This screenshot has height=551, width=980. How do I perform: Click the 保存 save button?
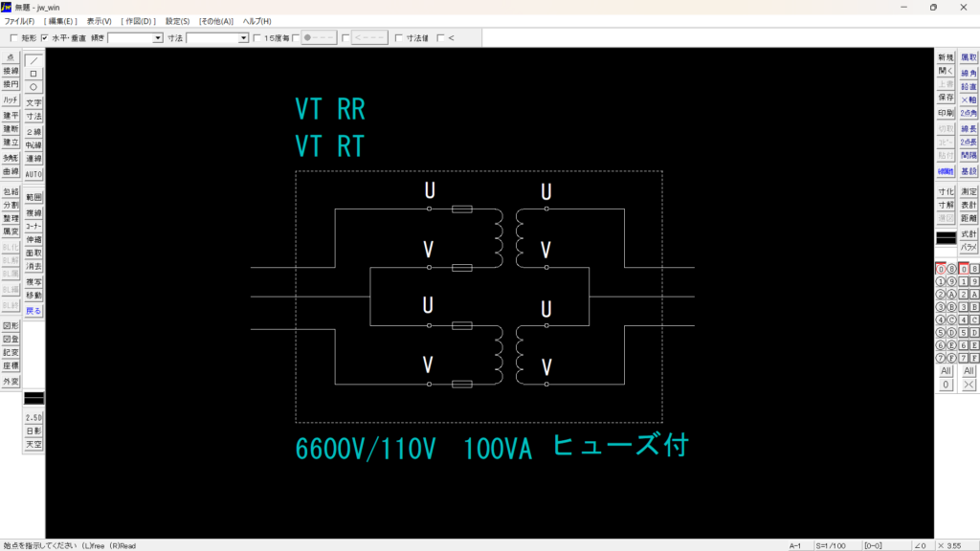point(946,98)
